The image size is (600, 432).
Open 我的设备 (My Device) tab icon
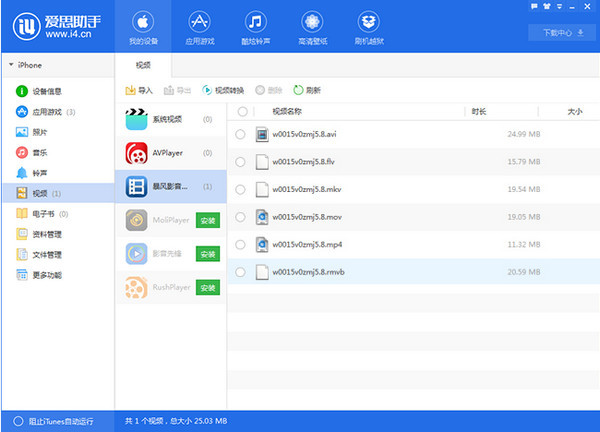click(143, 22)
